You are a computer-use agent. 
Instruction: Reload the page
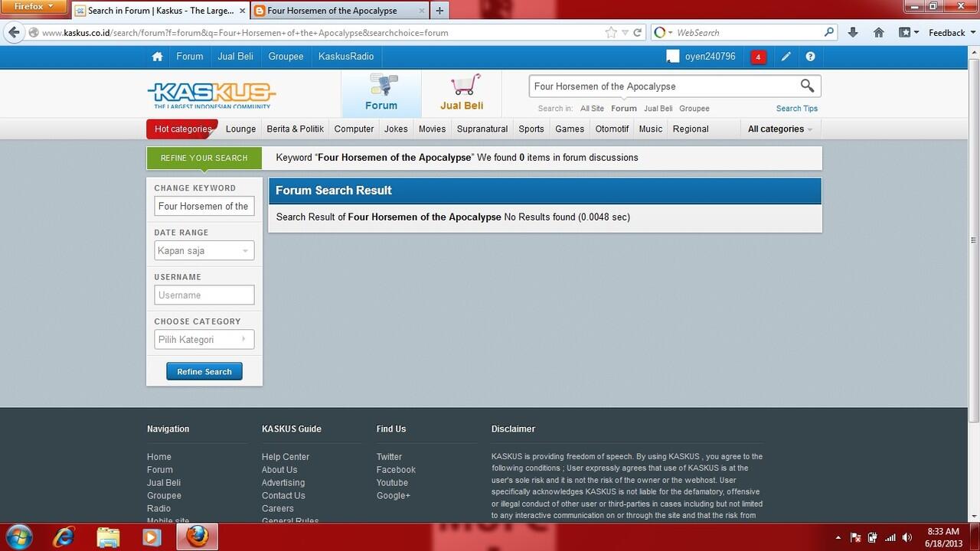tap(637, 33)
